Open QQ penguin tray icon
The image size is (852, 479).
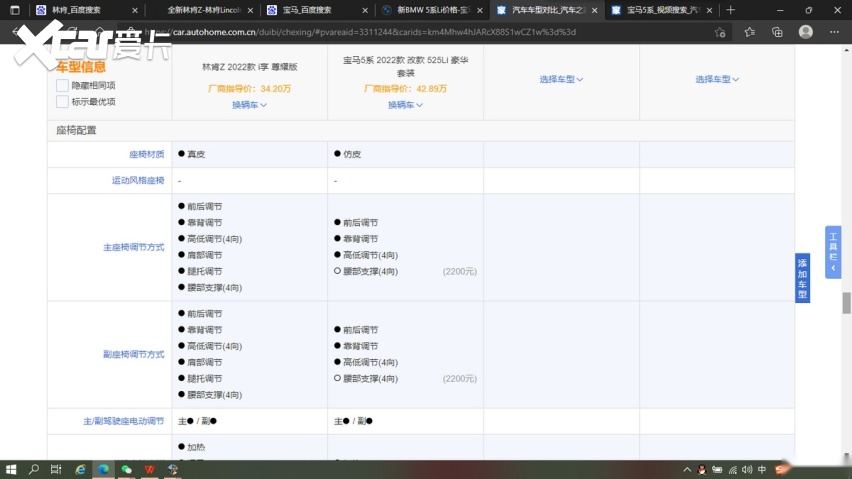coord(702,470)
